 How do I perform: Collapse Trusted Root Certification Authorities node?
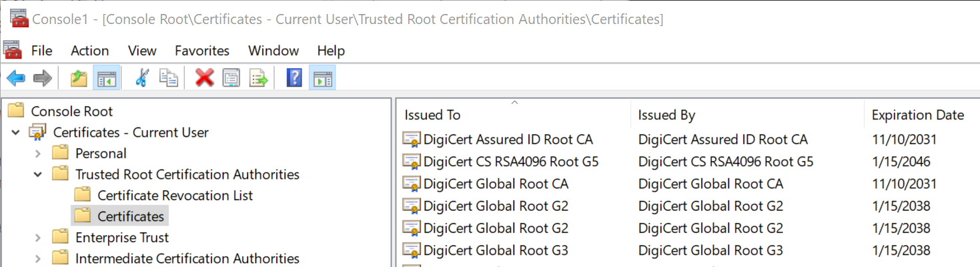(x=38, y=174)
